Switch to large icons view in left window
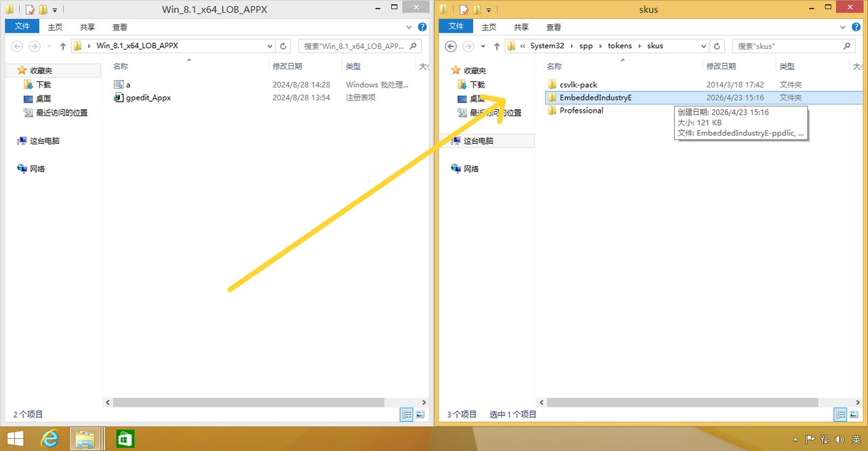This screenshot has width=868, height=451. pyautogui.click(x=420, y=414)
